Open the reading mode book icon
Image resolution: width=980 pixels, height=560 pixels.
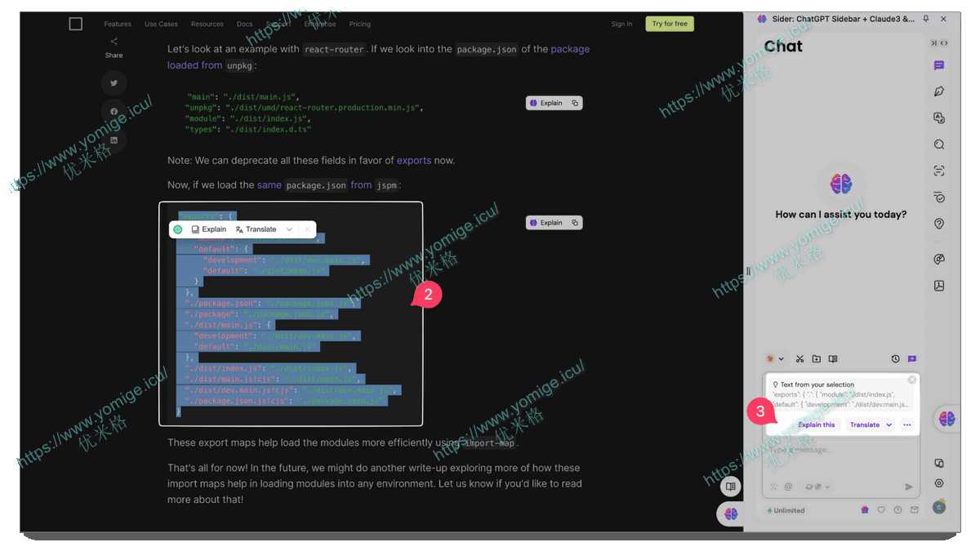click(833, 358)
